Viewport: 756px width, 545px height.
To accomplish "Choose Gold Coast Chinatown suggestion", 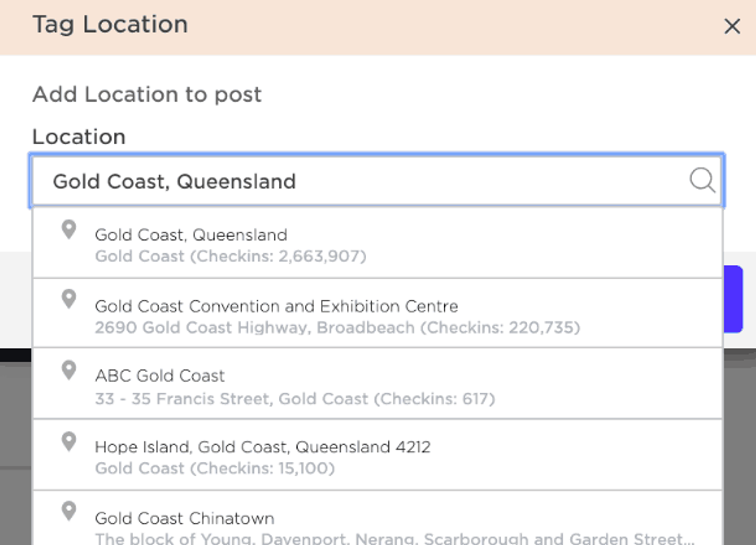I will [x=378, y=518].
